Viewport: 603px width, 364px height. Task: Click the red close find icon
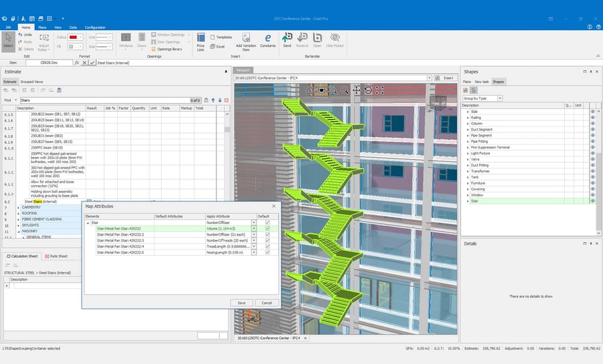click(x=226, y=100)
